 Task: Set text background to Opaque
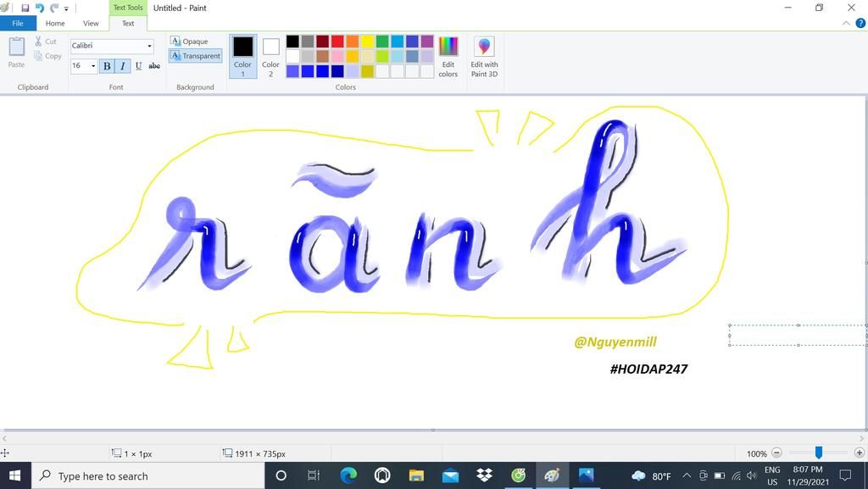[x=189, y=42]
